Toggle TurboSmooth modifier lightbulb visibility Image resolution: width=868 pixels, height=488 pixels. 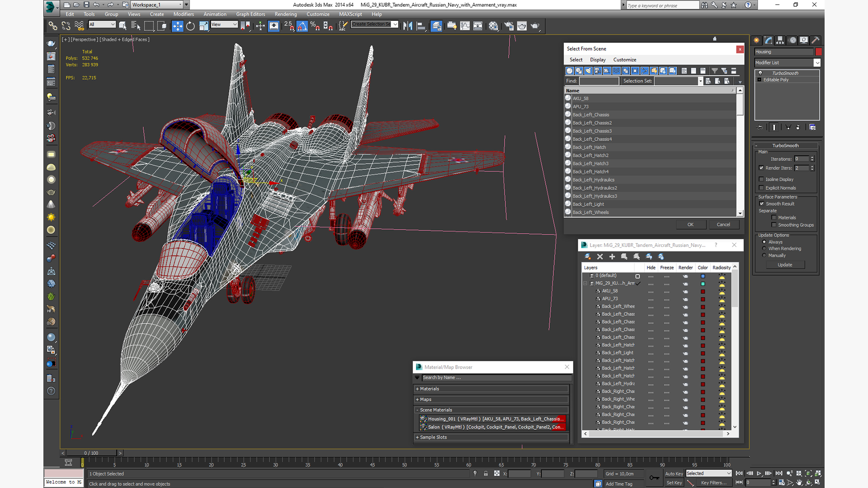pos(760,73)
